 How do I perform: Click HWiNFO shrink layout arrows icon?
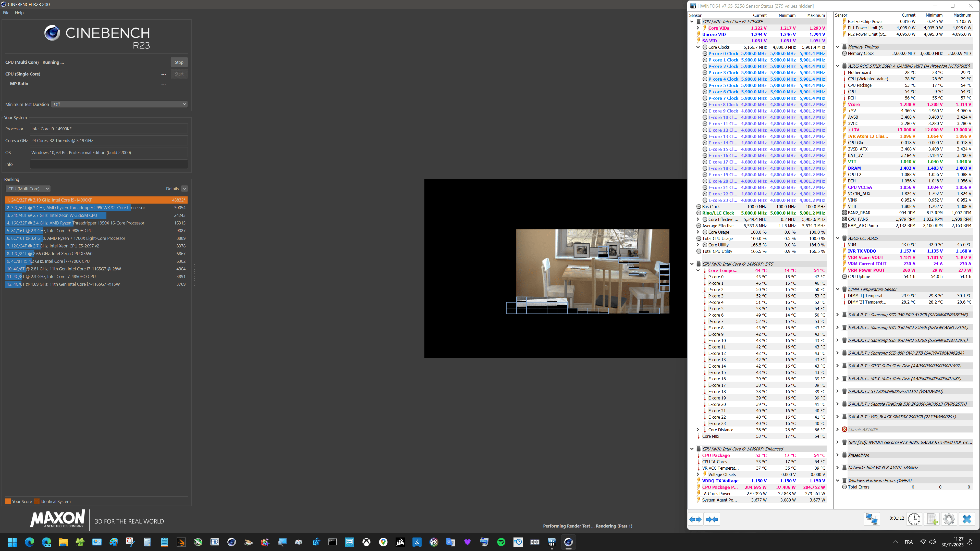(712, 519)
